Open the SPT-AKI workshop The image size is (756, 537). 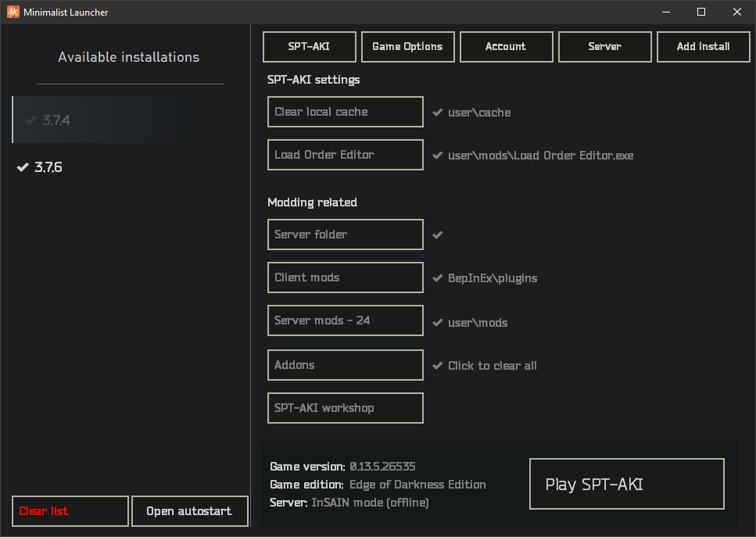[345, 408]
